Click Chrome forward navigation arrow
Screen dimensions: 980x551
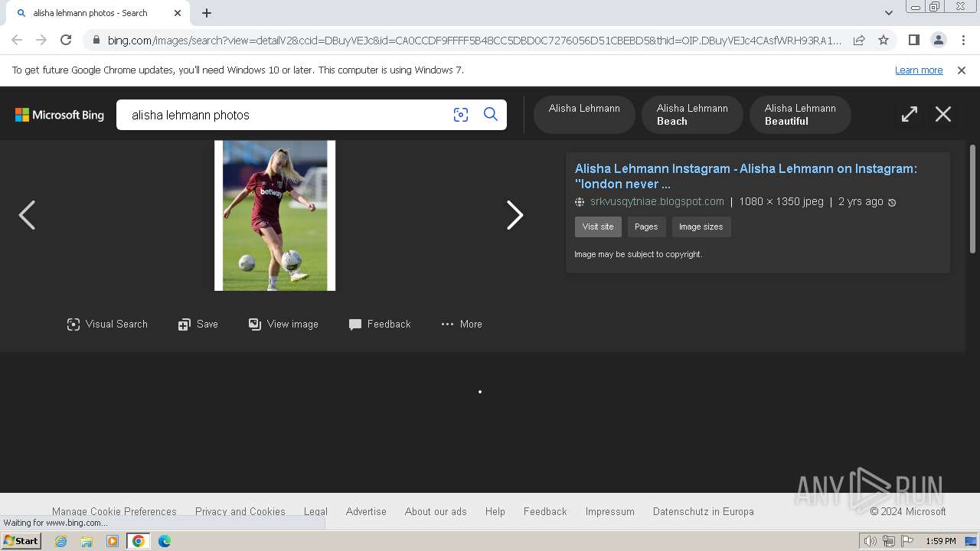click(41, 41)
